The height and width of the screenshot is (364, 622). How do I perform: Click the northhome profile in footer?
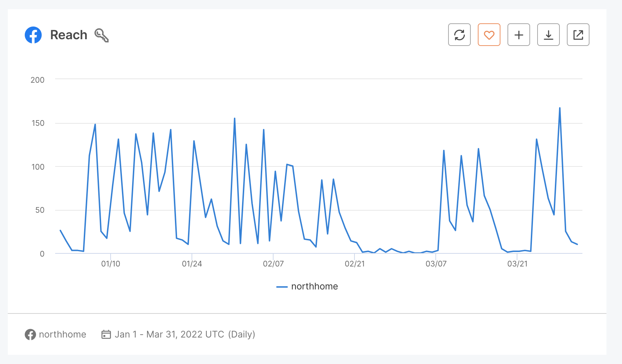[x=55, y=334]
